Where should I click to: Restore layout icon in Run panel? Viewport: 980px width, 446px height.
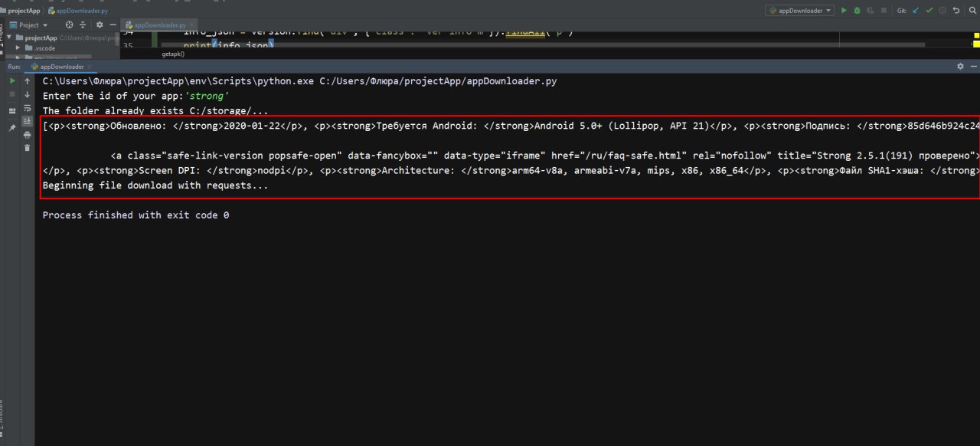click(12, 111)
